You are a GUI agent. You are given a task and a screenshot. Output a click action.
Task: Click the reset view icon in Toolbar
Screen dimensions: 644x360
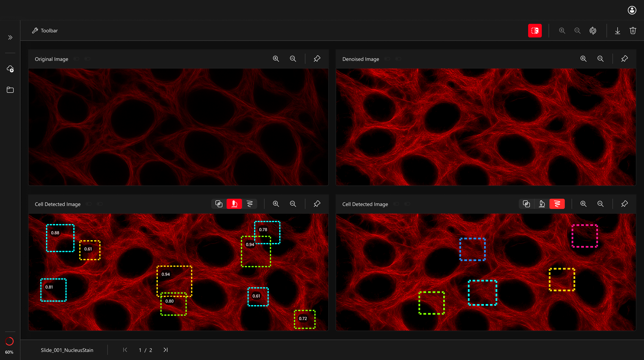(593, 30)
